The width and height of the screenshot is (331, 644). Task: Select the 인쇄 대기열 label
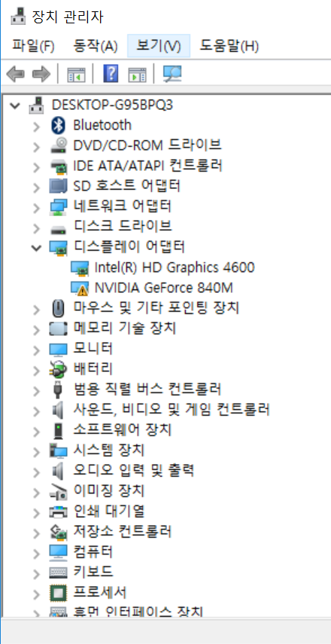click(108, 511)
